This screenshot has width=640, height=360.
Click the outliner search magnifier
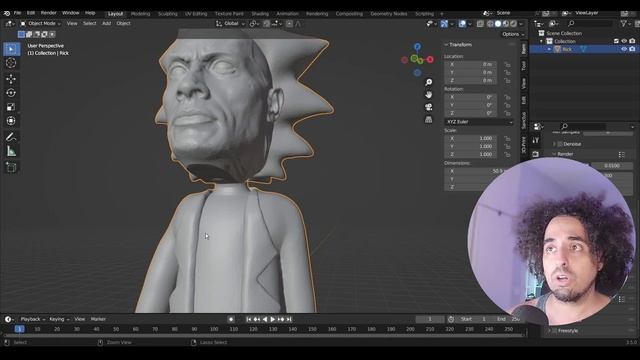[x=571, y=24]
